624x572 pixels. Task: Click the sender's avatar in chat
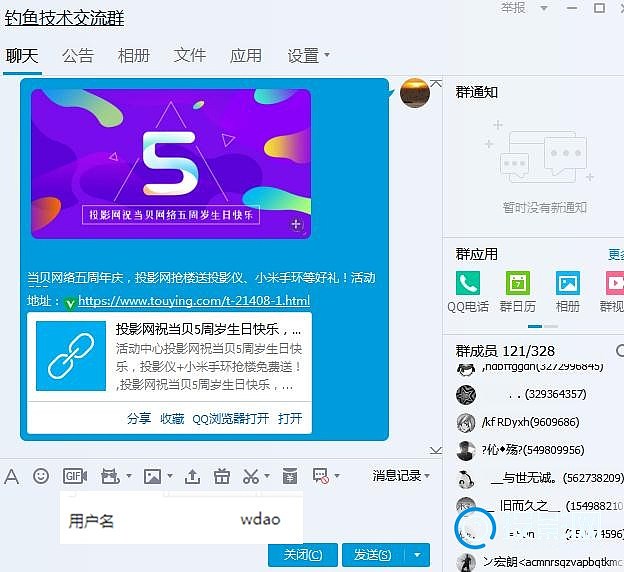tap(415, 93)
